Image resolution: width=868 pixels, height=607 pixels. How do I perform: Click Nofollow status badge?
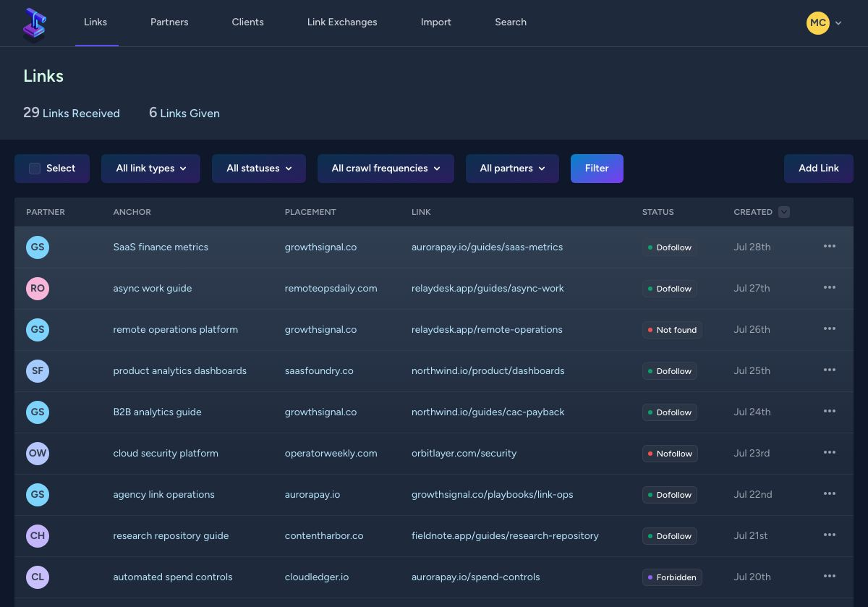click(x=670, y=454)
